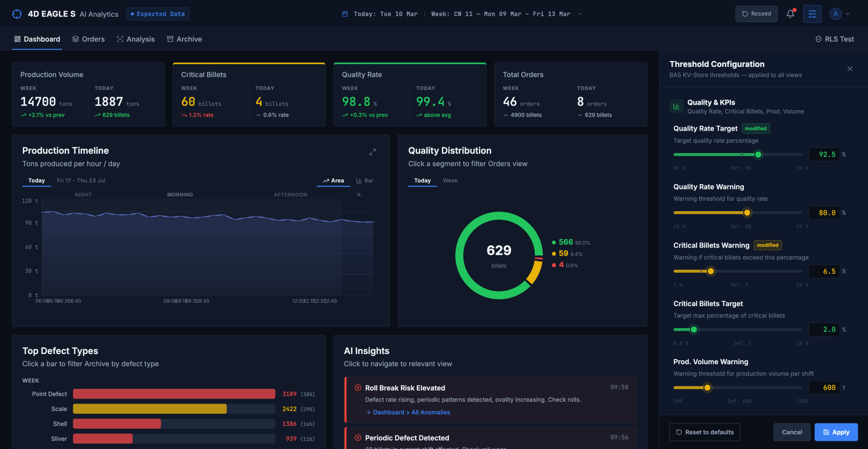Click the Apply button
Viewport: 868px width, 449px height.
click(x=836, y=432)
